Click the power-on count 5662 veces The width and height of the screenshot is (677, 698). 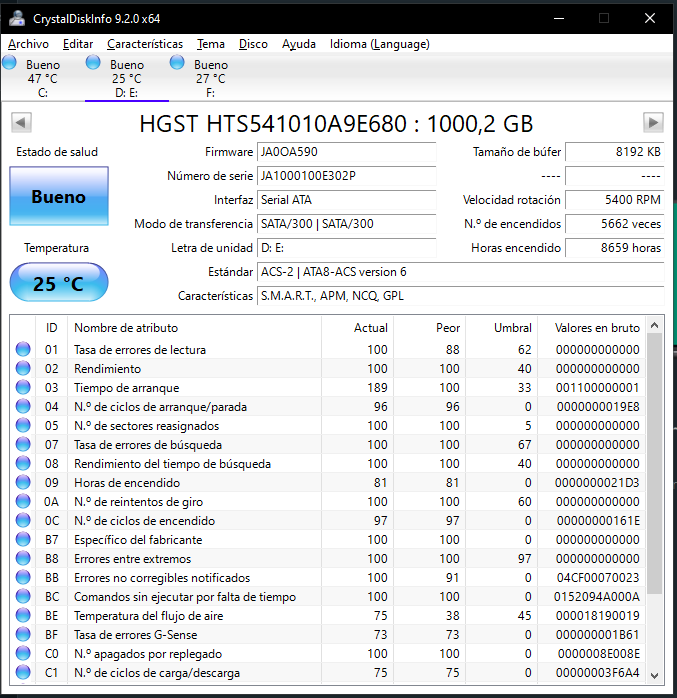click(615, 224)
